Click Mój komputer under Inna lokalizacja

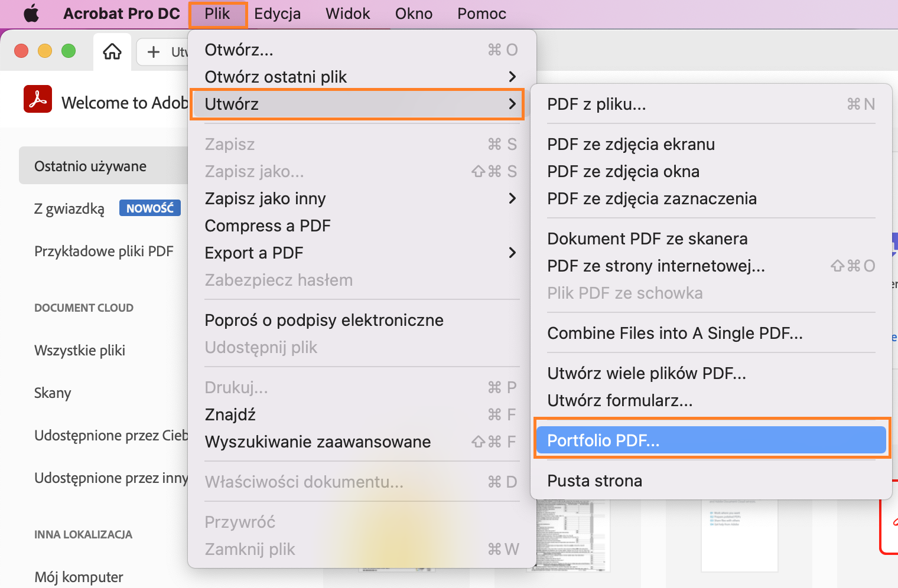pos(79,577)
